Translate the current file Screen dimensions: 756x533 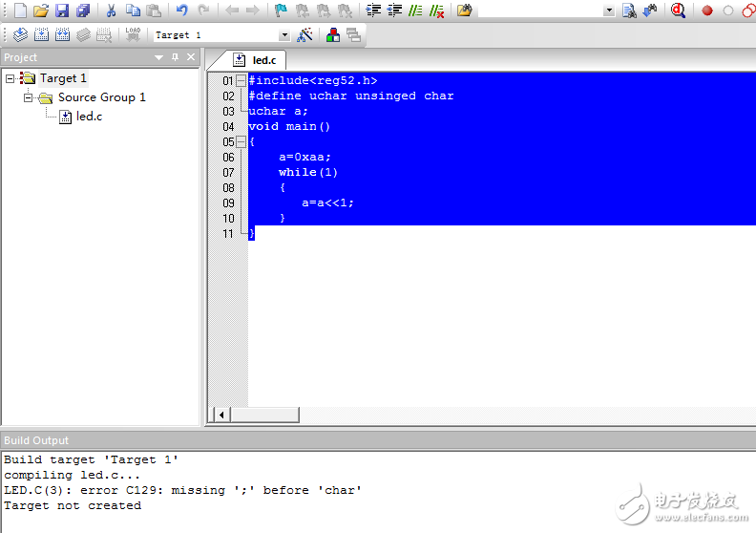click(20, 34)
